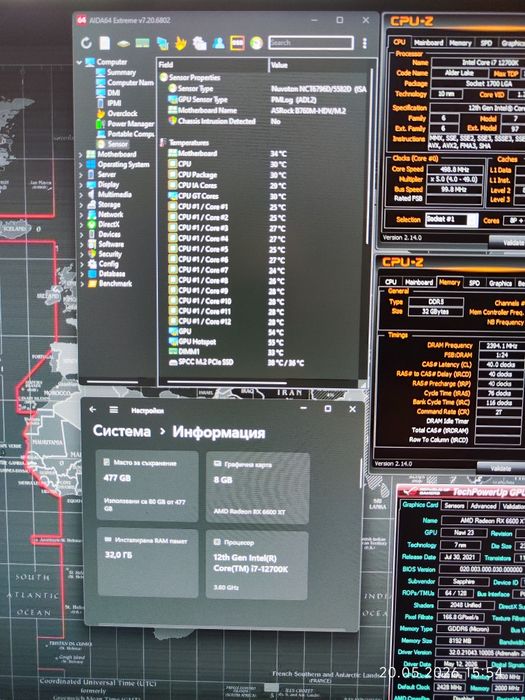Open the Socket #1 selection dropdown in CPU-Z

click(451, 220)
